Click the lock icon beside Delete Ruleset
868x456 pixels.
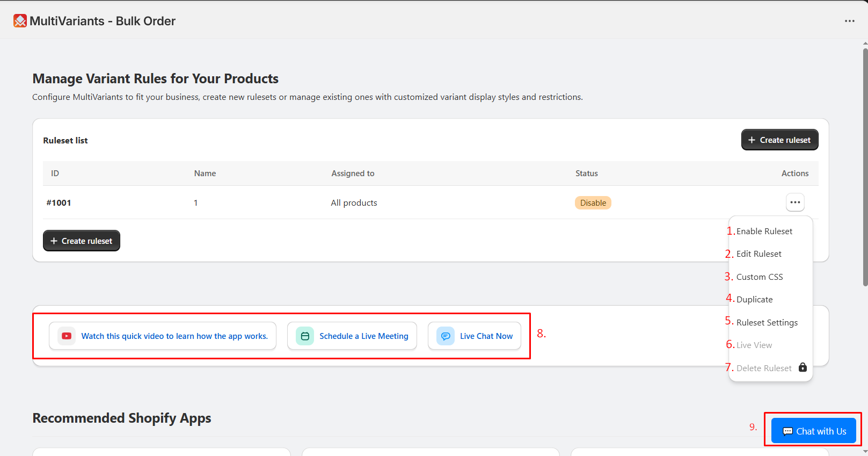[x=803, y=367]
